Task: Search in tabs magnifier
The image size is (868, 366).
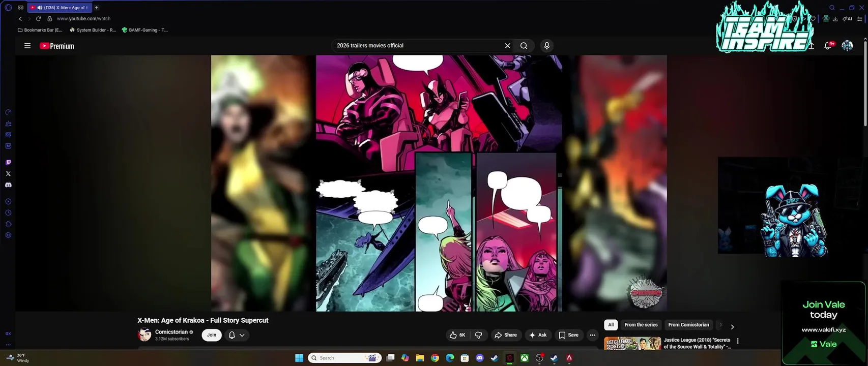Action: pos(832,8)
